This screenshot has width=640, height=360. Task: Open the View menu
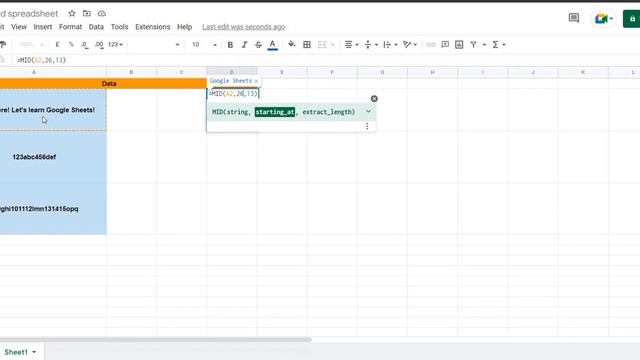tap(19, 27)
